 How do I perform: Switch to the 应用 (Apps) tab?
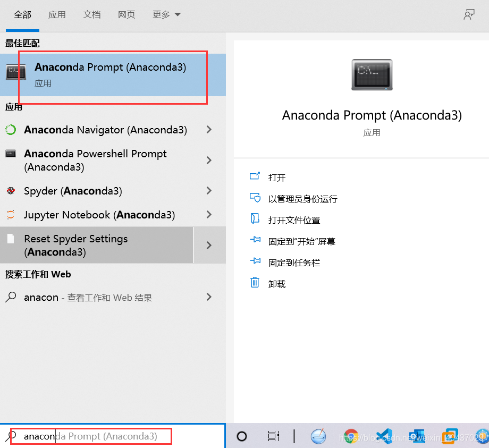(x=57, y=15)
